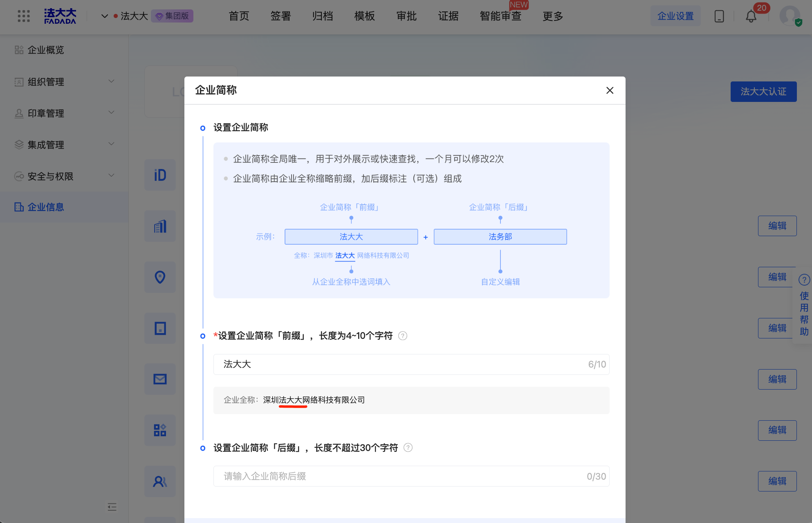Expand 安全与权限 sidebar section
Viewport: 812px width, 523px height.
pyautogui.click(x=64, y=176)
